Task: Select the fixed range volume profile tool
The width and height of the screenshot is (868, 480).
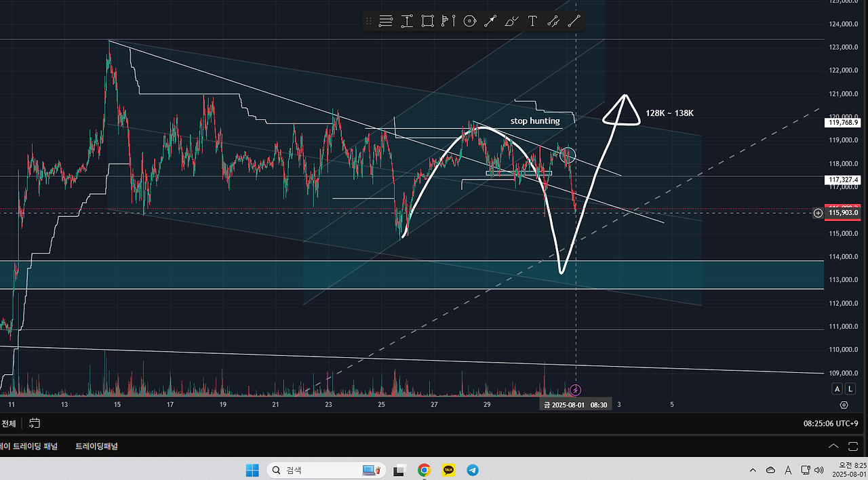Action: 448,21
